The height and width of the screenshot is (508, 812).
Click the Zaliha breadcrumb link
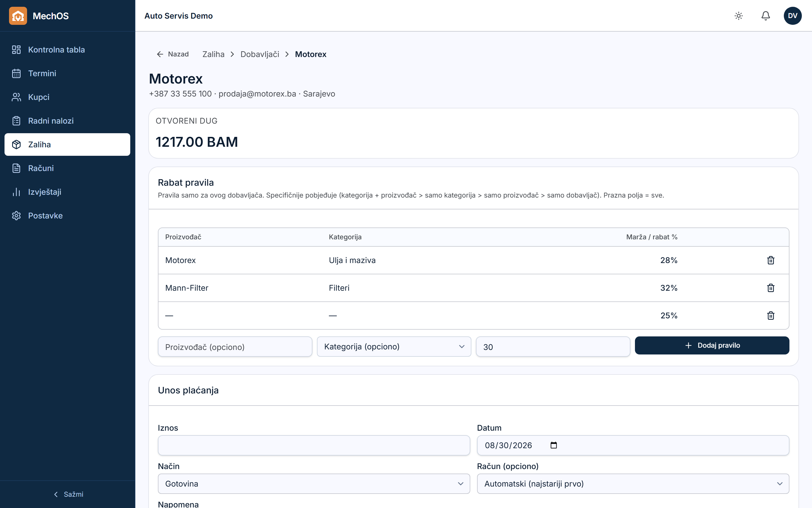213,54
